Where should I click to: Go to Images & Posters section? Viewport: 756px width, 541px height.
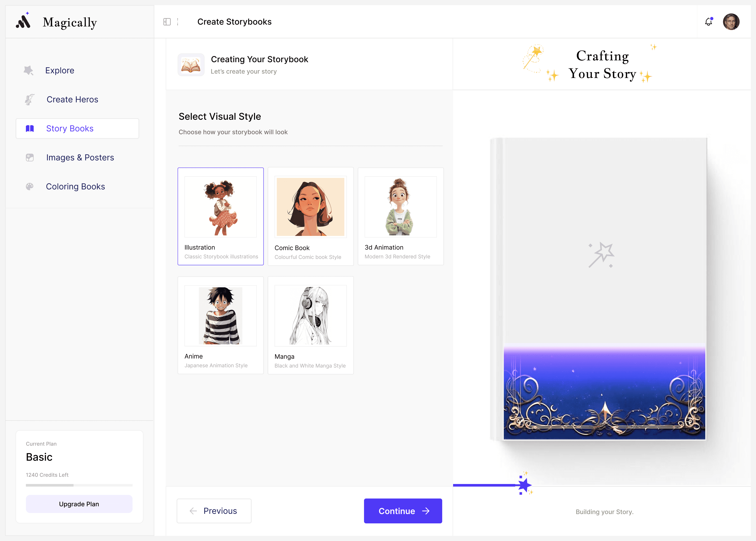pyautogui.click(x=80, y=158)
